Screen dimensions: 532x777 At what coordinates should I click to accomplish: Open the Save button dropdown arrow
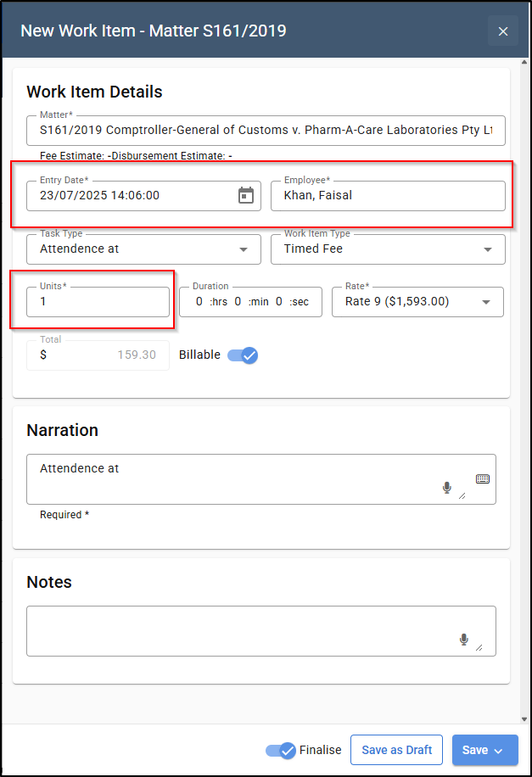point(498,751)
